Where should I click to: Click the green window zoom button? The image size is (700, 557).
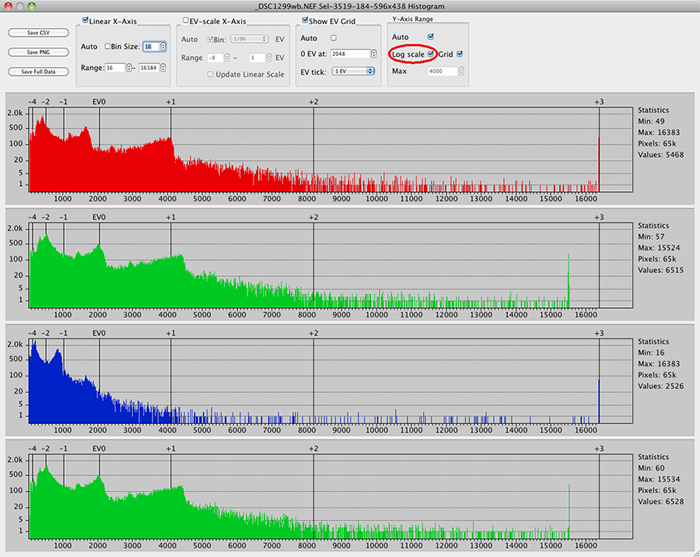click(x=31, y=6)
